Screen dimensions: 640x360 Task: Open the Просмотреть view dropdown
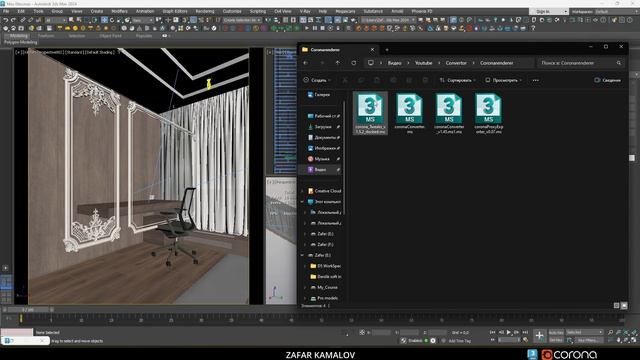504,80
